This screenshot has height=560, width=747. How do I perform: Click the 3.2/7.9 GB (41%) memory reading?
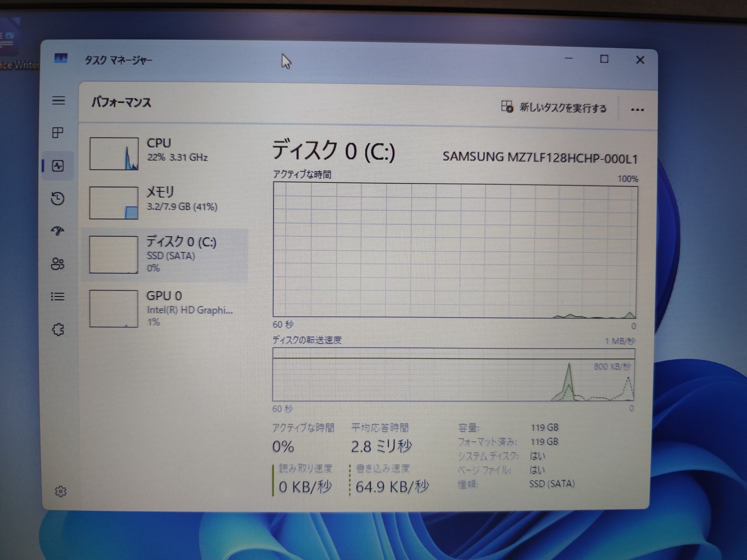point(182,206)
